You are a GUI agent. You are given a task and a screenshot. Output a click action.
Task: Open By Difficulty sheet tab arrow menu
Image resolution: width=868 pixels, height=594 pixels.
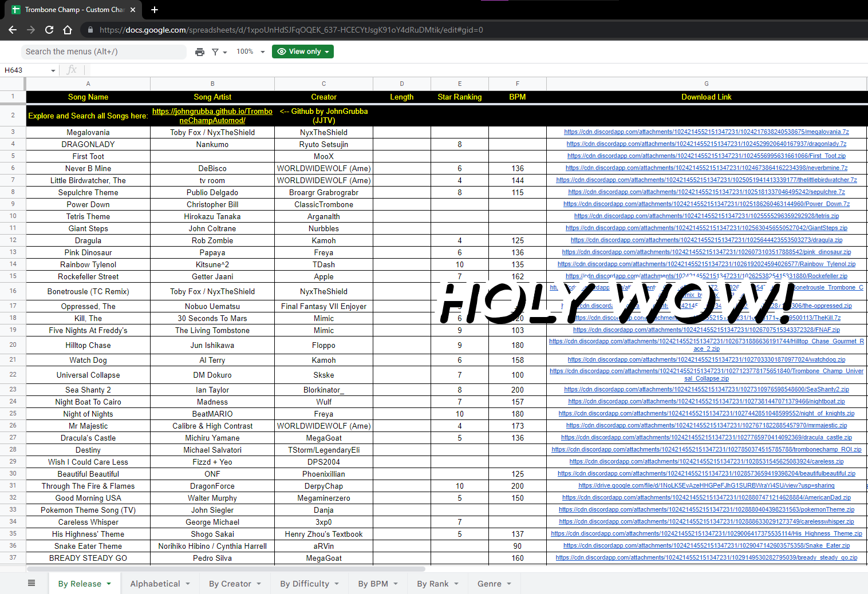(x=337, y=584)
